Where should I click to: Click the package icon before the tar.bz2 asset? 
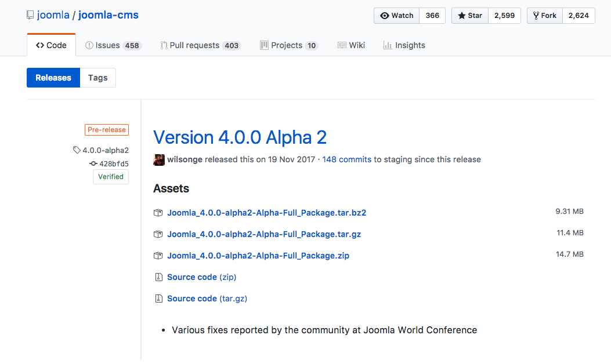click(158, 213)
